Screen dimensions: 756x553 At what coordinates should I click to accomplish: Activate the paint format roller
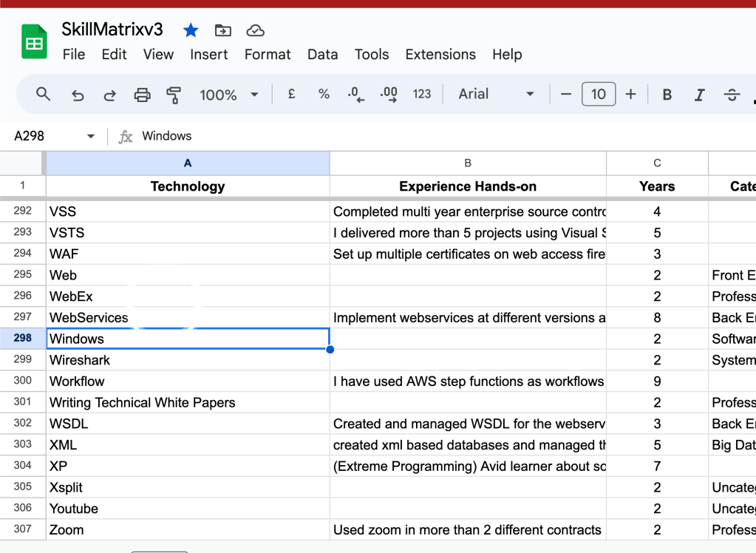[x=174, y=95]
